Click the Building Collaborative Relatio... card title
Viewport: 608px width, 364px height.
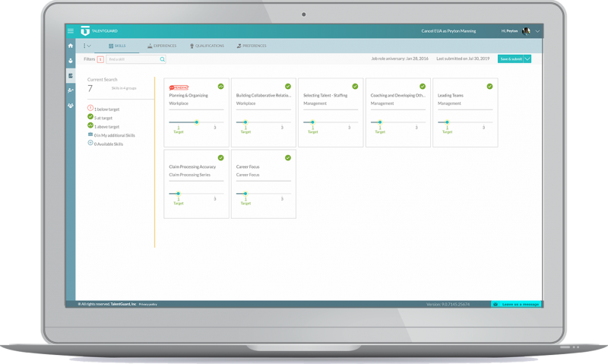pyautogui.click(x=264, y=95)
